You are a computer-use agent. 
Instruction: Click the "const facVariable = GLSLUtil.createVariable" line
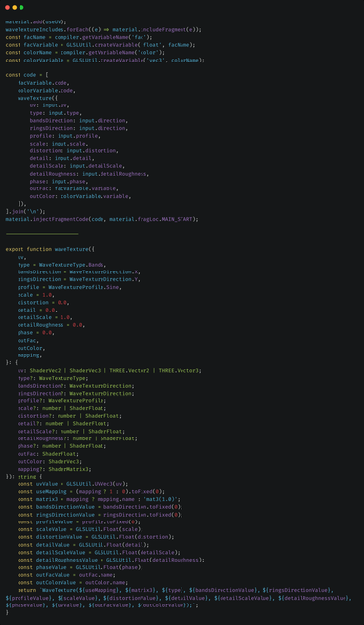[x=101, y=45]
